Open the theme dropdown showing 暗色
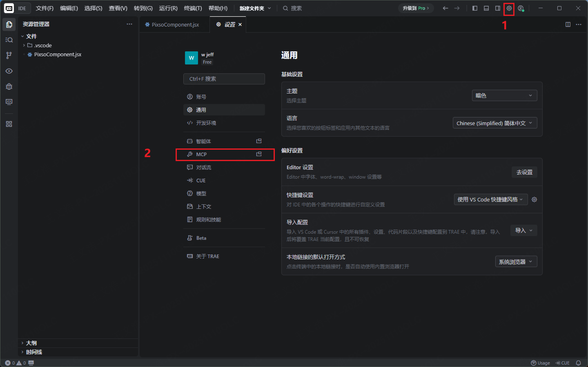The width and height of the screenshot is (588, 367). pyautogui.click(x=504, y=95)
